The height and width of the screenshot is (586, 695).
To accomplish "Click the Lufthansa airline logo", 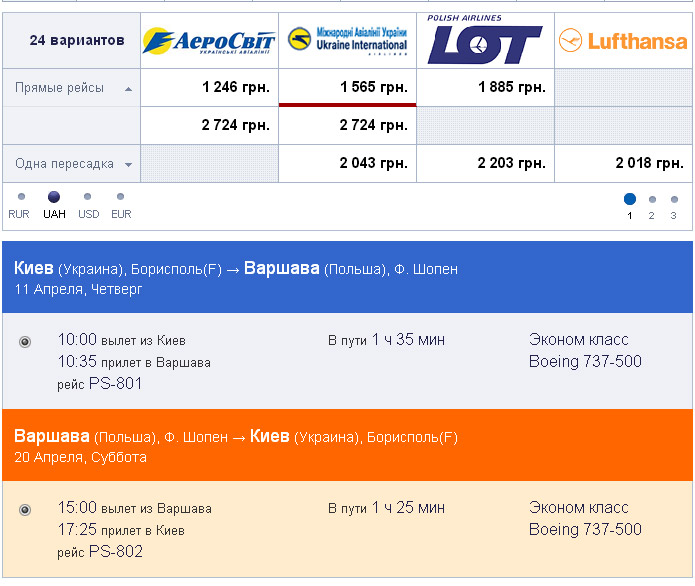I will (623, 41).
